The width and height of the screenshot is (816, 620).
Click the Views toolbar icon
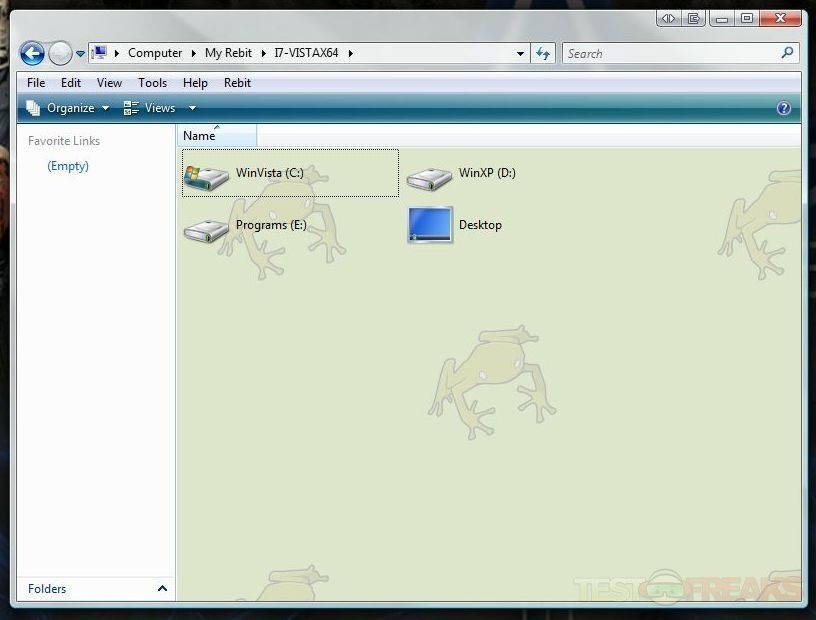132,108
